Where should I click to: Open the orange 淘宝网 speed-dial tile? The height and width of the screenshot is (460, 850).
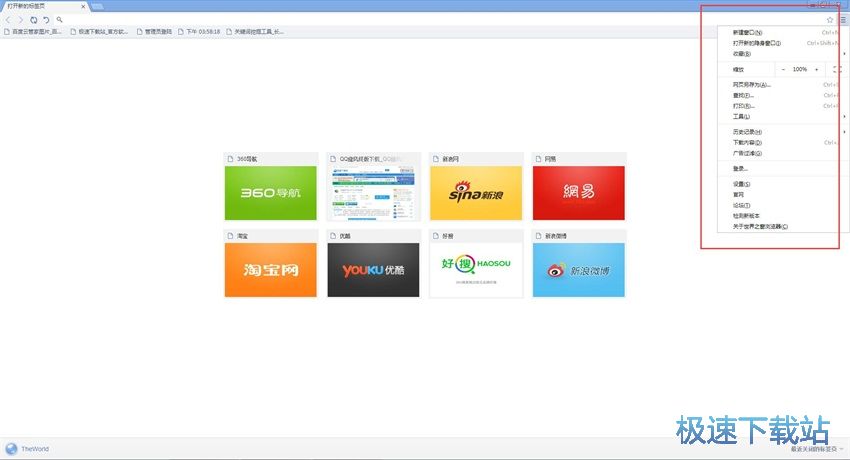pyautogui.click(x=271, y=270)
